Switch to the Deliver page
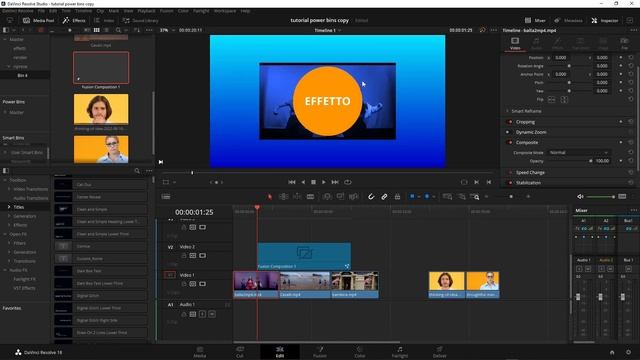This screenshot has width=640, height=360. [x=440, y=352]
